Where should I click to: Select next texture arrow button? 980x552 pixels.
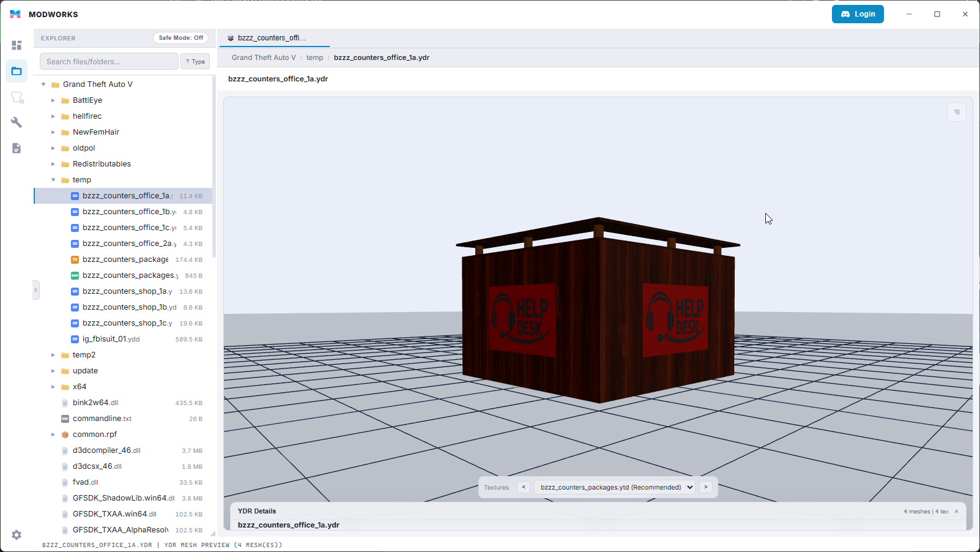(705, 487)
